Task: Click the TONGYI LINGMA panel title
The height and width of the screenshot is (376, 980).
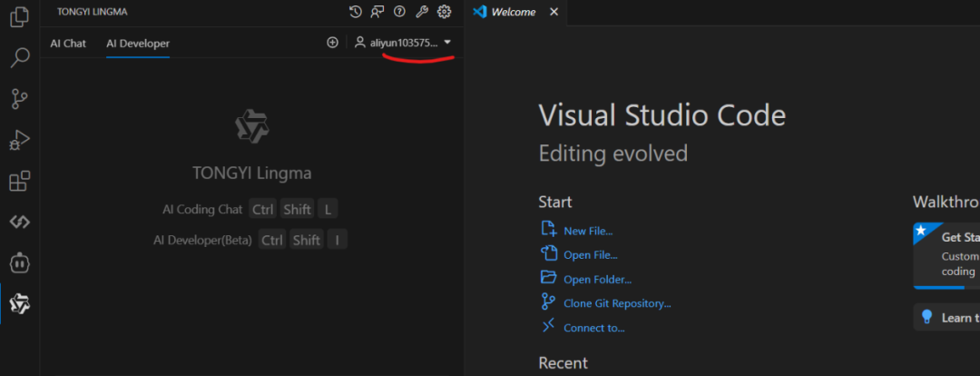Action: 93,12
